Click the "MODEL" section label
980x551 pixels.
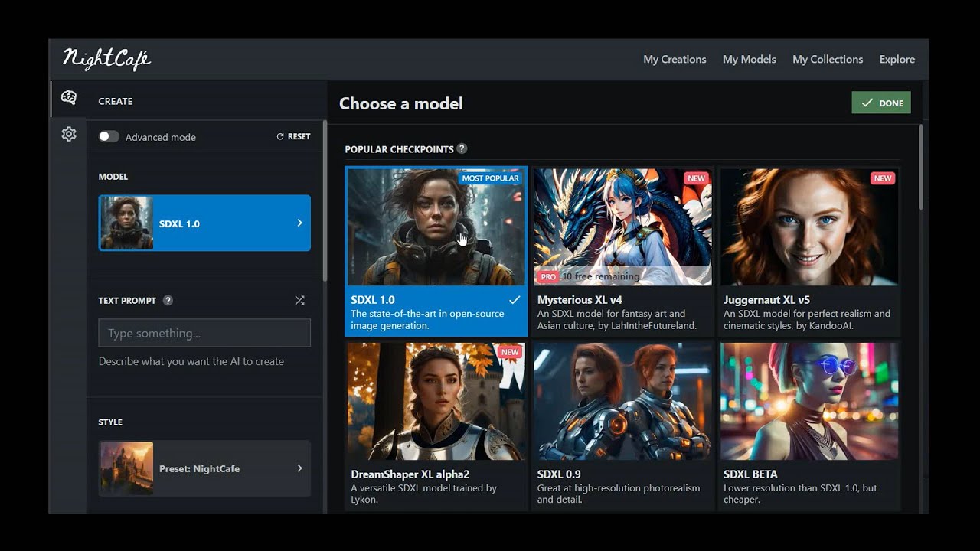(x=113, y=177)
